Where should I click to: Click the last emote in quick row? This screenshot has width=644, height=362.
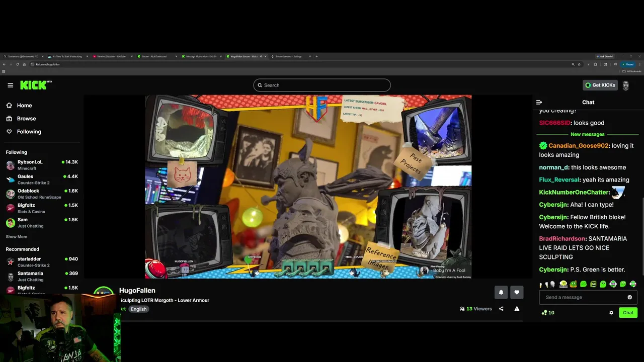[633, 284]
